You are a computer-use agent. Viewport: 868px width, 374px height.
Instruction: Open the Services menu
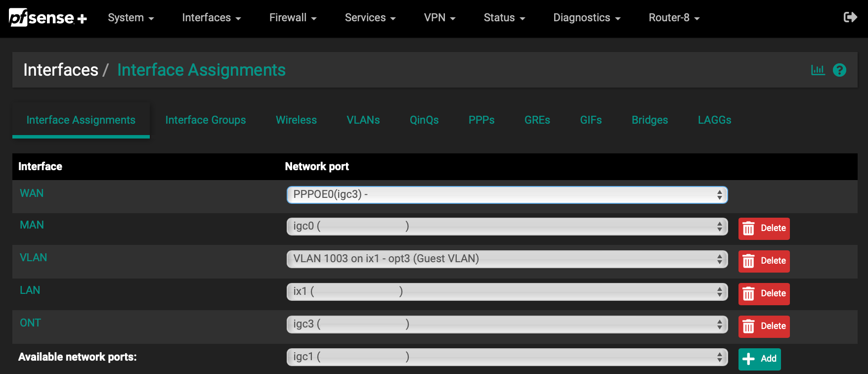click(370, 18)
